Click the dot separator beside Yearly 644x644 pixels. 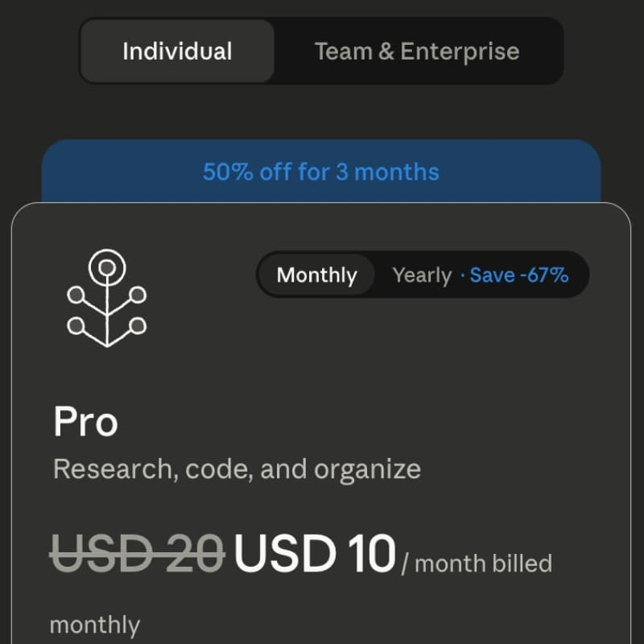(x=462, y=275)
